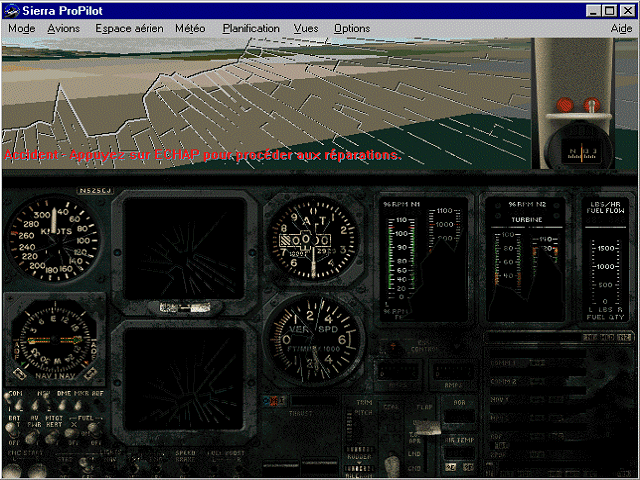The width and height of the screenshot is (640, 480).
Task: Open the Mode menu
Action: [x=22, y=29]
